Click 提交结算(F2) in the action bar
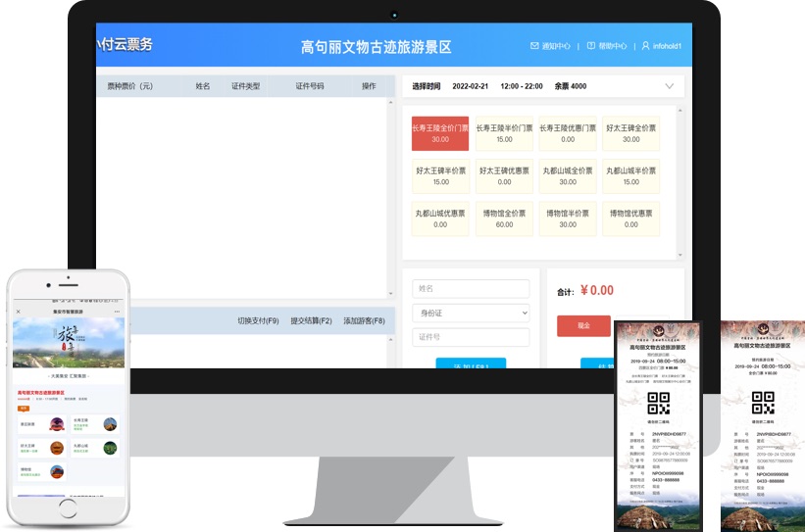The width and height of the screenshot is (805, 532). [311, 320]
